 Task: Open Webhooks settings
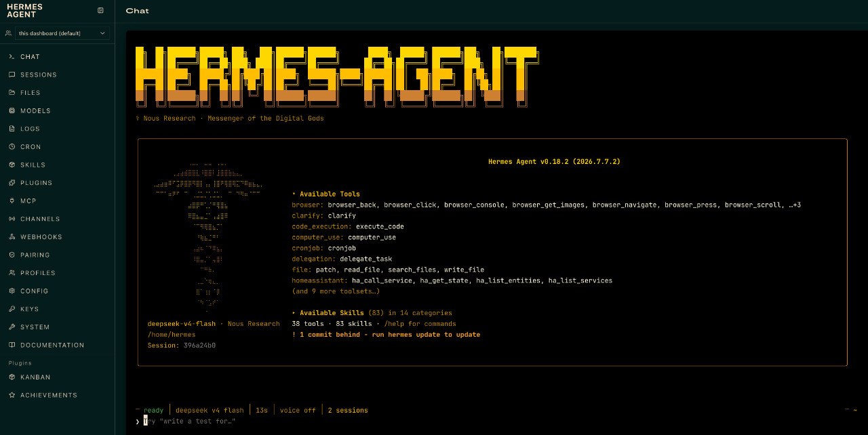click(58, 237)
